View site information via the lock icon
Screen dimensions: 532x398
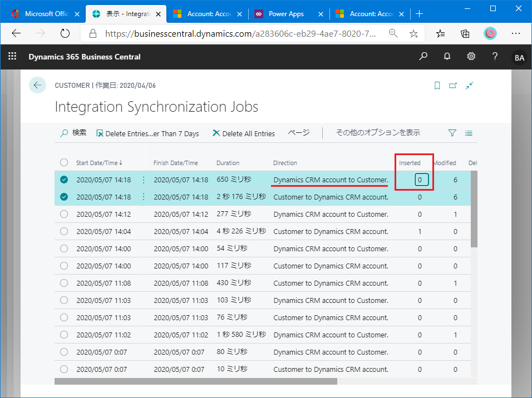point(92,33)
